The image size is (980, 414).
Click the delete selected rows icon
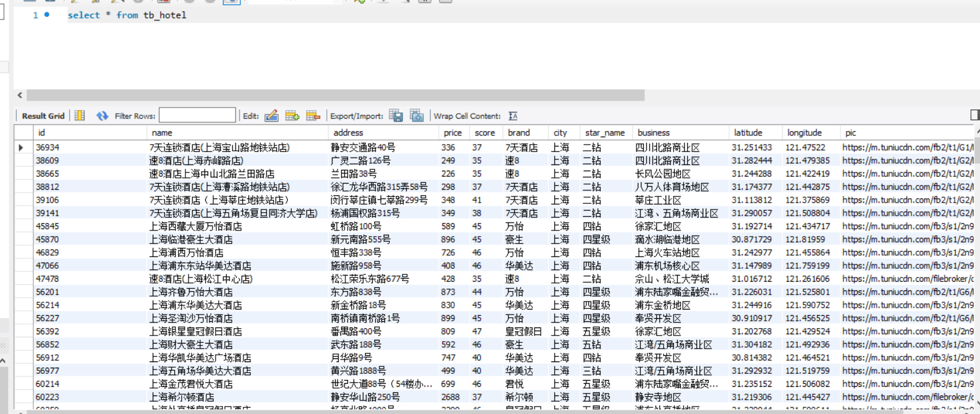tap(313, 116)
